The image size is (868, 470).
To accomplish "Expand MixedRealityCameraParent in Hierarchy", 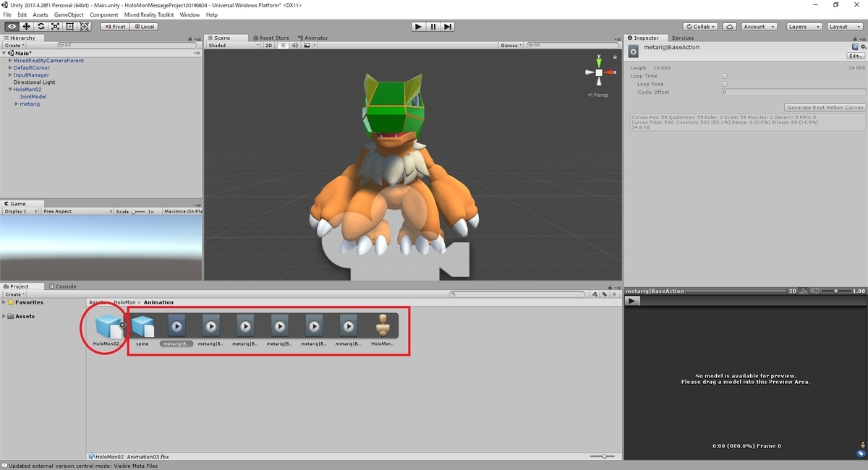I will [10, 61].
